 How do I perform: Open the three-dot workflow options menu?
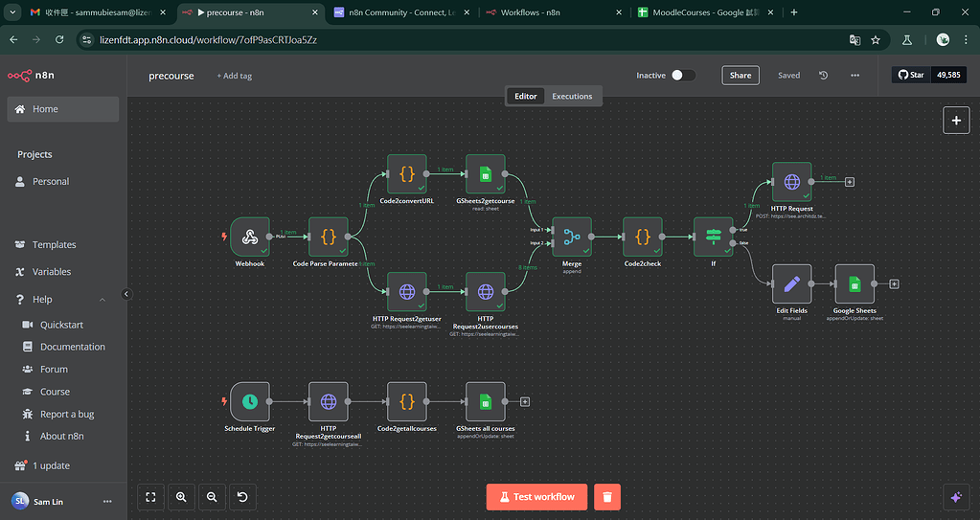pos(855,75)
